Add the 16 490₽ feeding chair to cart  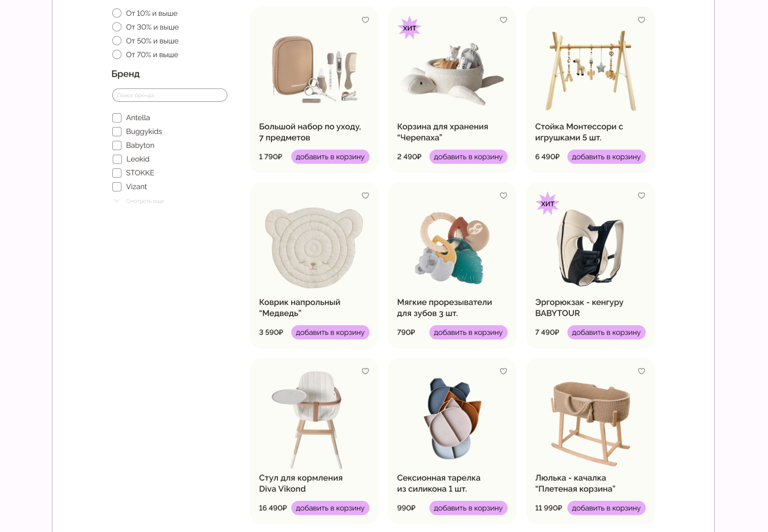[x=330, y=508]
